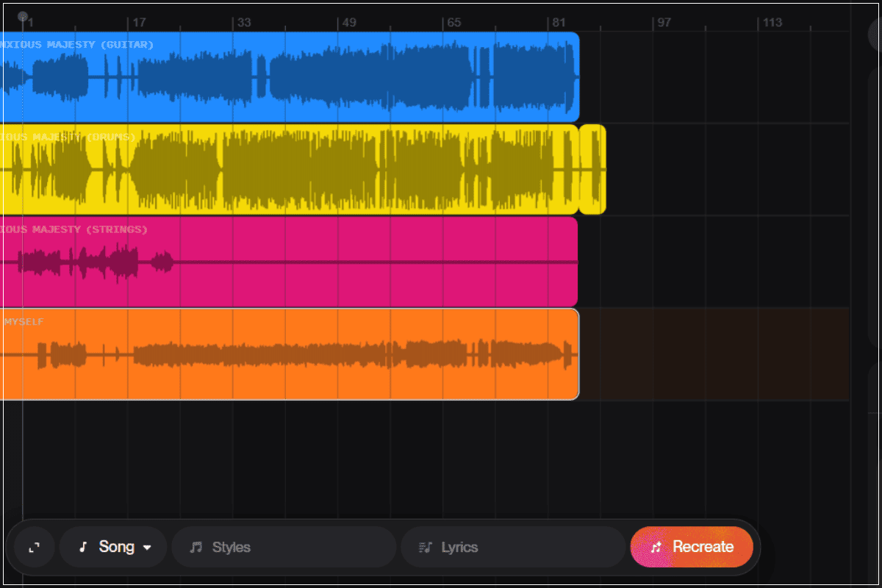Viewport: 882px width, 588px height.
Task: Select the orange Myself audio clip
Action: 294,354
